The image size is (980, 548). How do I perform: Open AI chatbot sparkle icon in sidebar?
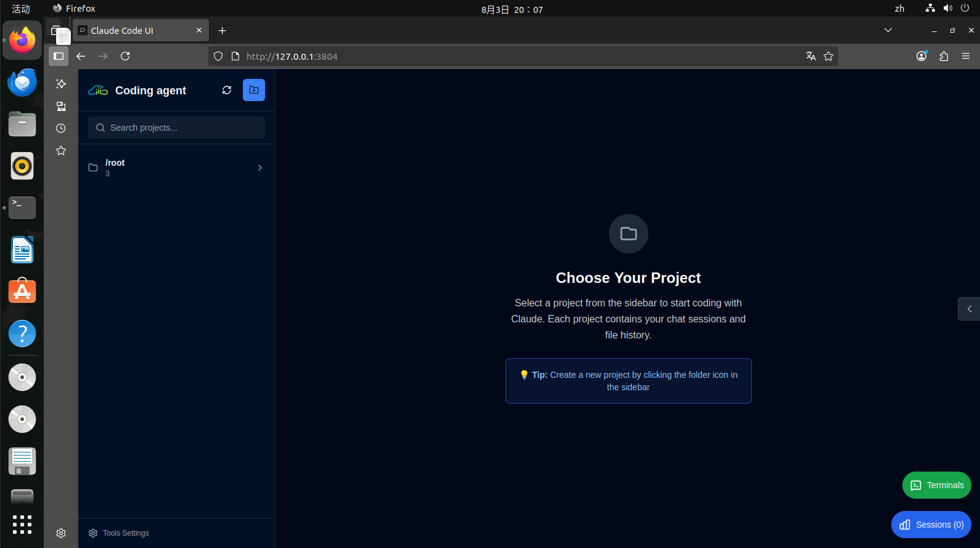61,84
